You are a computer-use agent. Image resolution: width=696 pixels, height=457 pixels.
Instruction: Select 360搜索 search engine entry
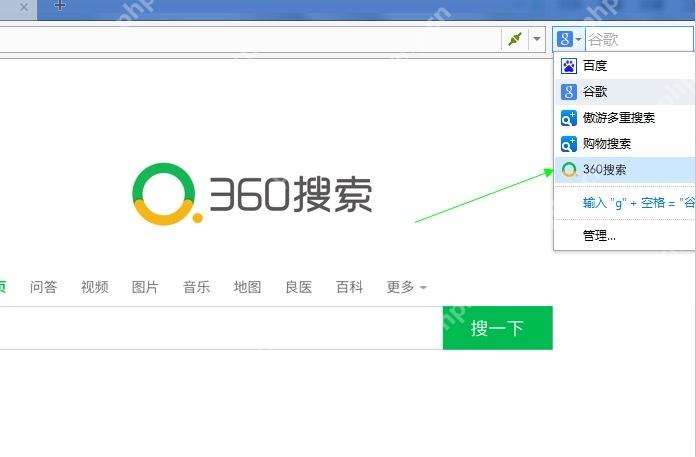(625, 169)
